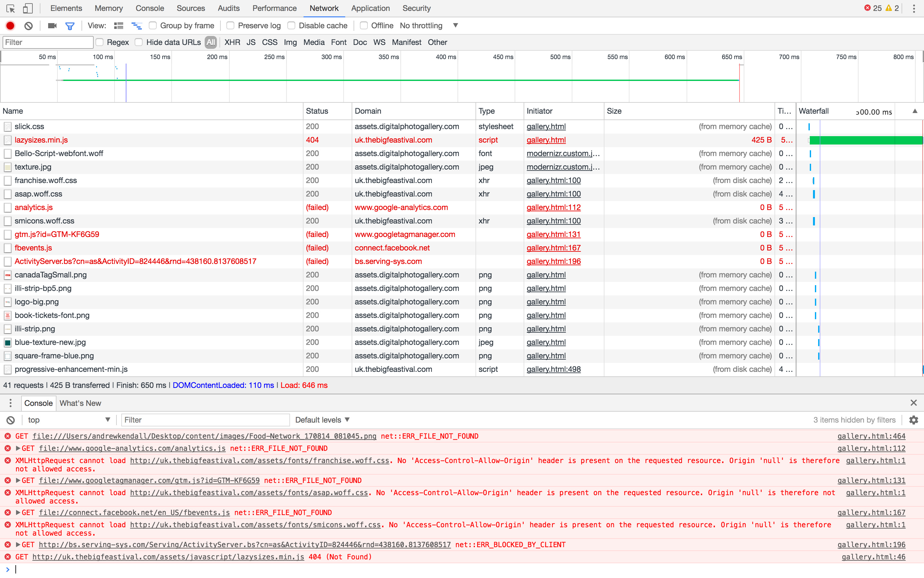Open the Memory panel tab
The height and width of the screenshot is (578, 924).
[109, 8]
